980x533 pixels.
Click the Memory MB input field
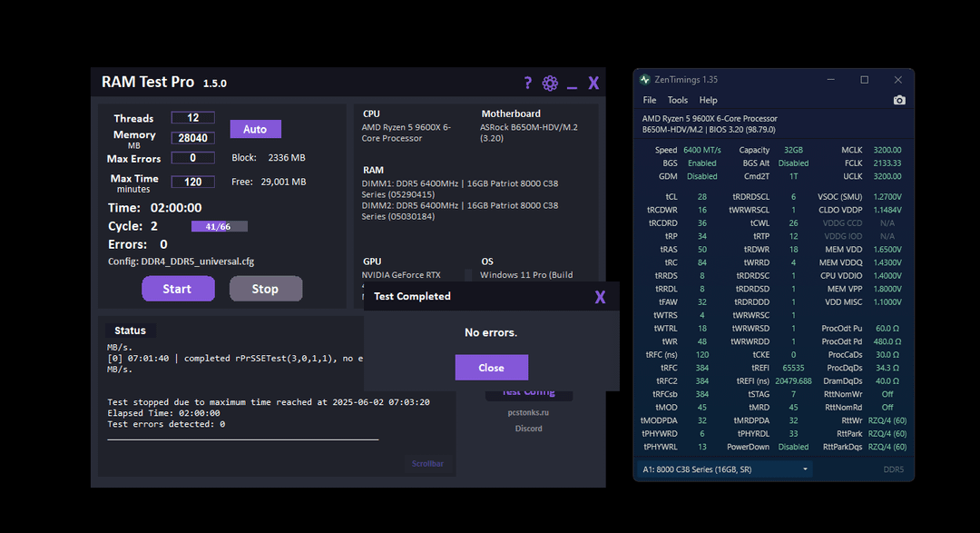click(x=193, y=138)
